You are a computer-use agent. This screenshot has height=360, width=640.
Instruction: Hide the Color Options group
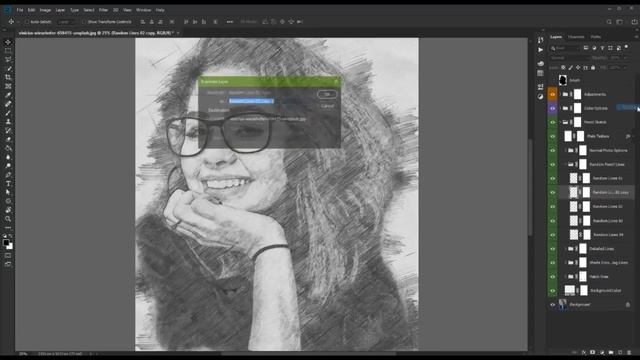[x=553, y=108]
